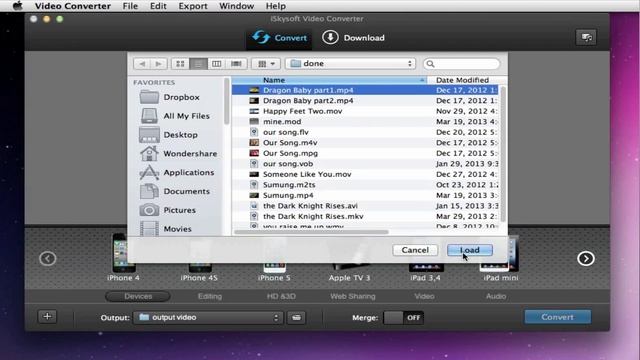
Task: Choose the iPad mini preset
Action: [x=500, y=259]
